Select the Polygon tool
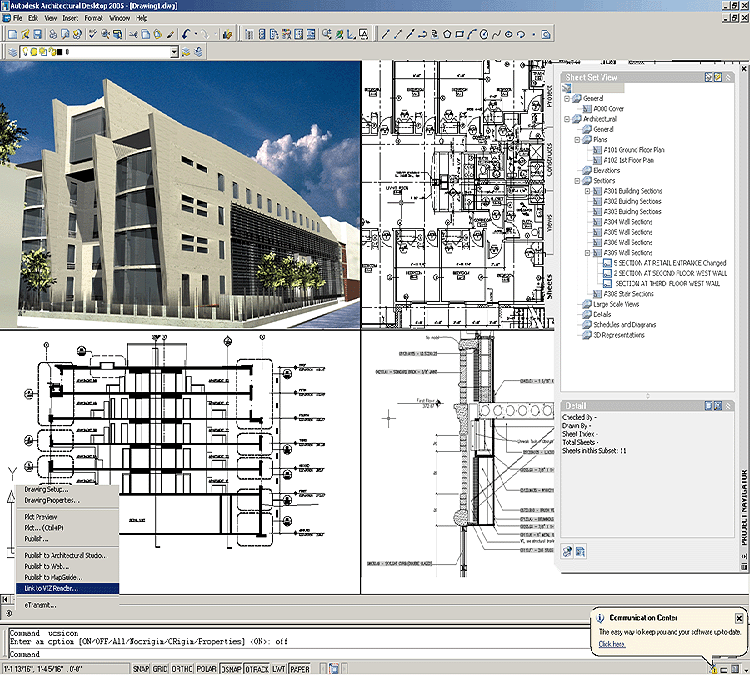 [447, 34]
